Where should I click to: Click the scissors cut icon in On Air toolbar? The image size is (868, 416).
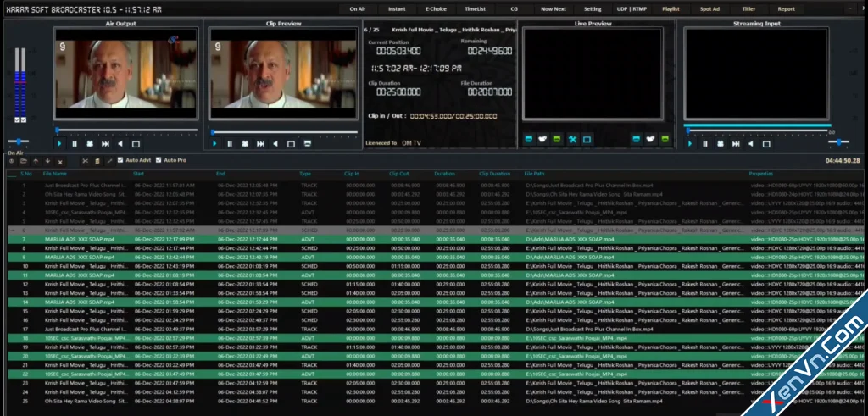[x=86, y=161]
